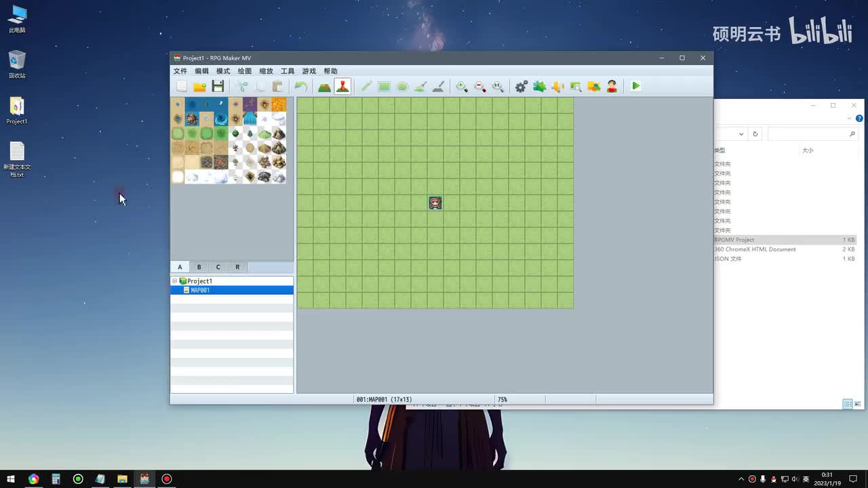Open the Sound Test speaker icon
Viewport: 868px width, 488px height.
pos(557,86)
